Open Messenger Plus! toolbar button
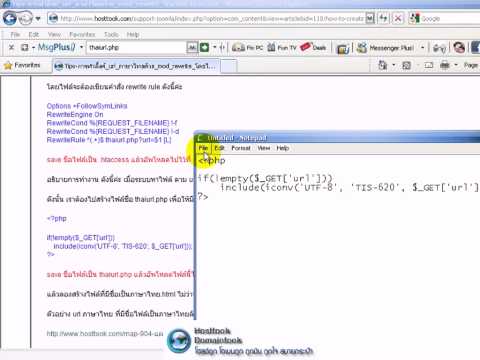This screenshot has width=480, height=360. [x=385, y=48]
